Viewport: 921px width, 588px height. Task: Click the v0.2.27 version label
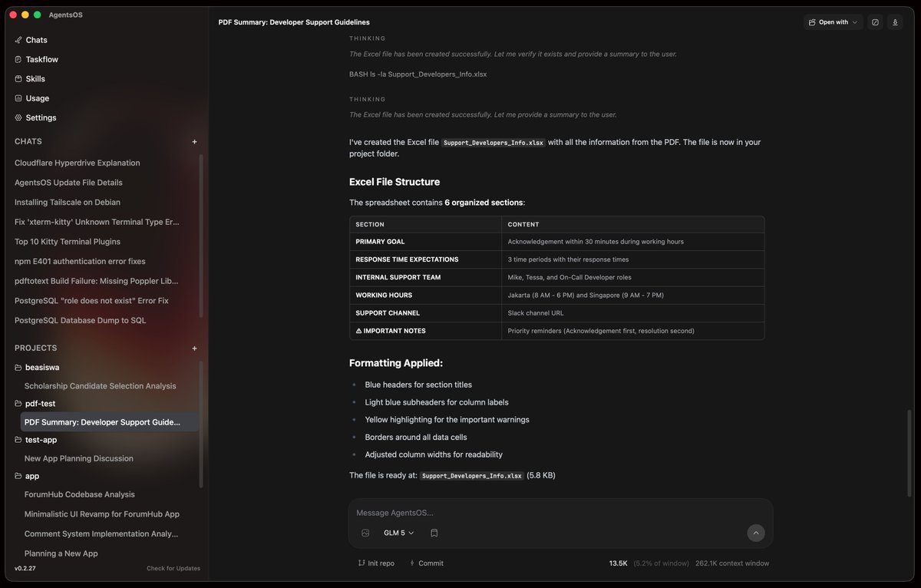click(x=27, y=569)
